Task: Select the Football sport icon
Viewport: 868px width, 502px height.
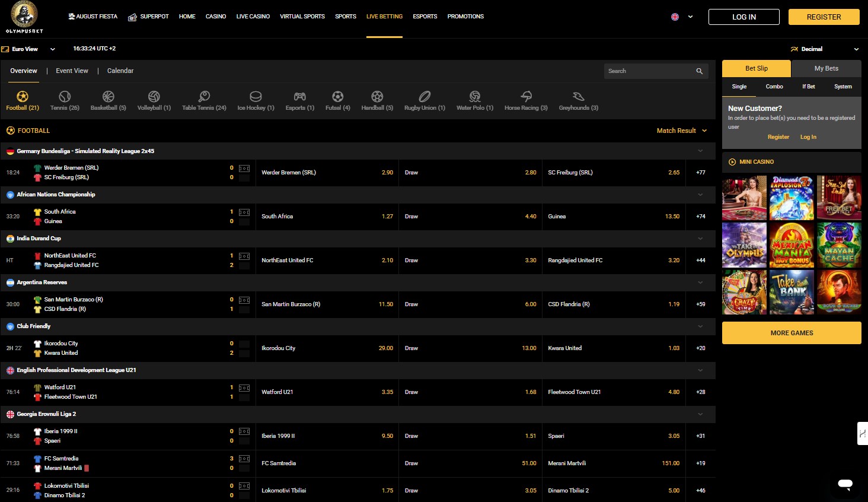Action: (x=23, y=97)
